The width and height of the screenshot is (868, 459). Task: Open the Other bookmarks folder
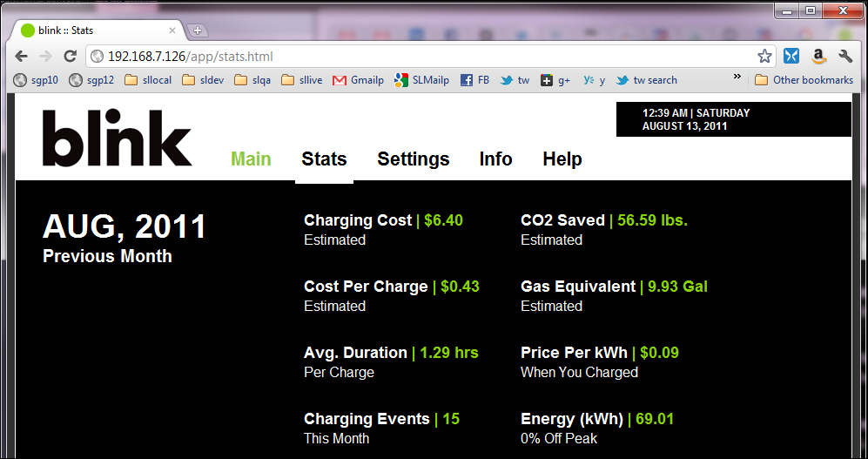point(804,80)
